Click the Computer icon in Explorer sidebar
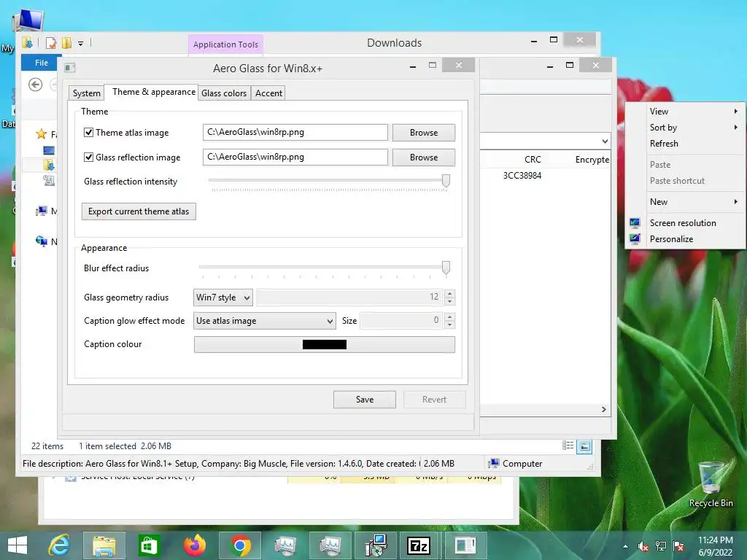The width and height of the screenshot is (747, 560). pyautogui.click(x=42, y=211)
